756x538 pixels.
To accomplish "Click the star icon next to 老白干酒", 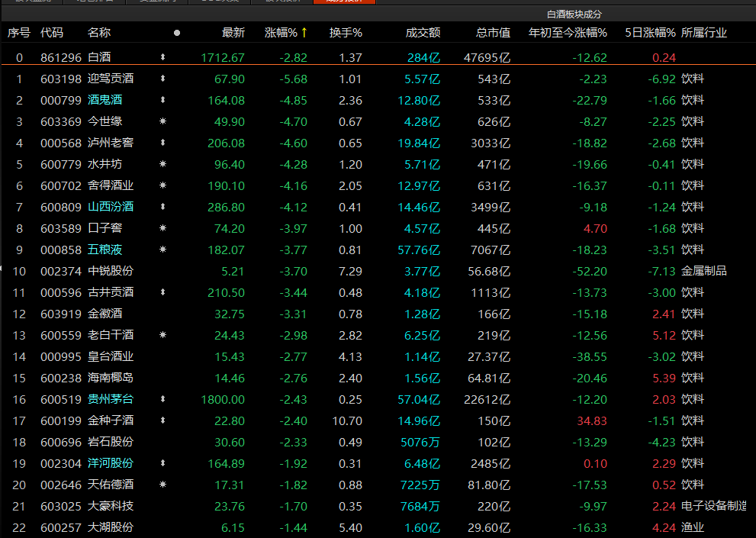I will point(163,335).
